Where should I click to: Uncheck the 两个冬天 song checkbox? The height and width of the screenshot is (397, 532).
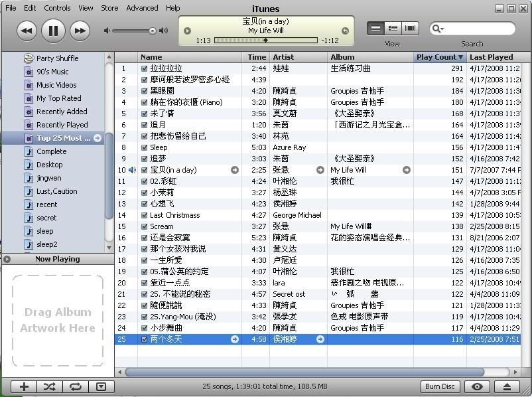tap(144, 339)
